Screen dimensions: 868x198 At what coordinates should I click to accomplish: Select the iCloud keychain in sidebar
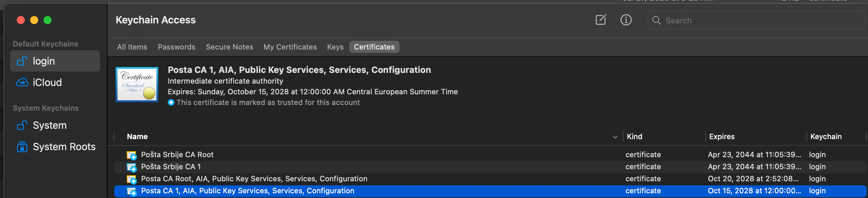point(47,83)
